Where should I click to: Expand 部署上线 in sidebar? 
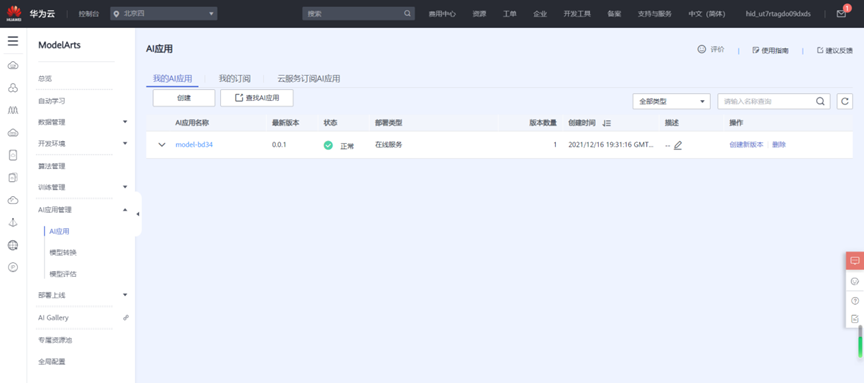[125, 295]
